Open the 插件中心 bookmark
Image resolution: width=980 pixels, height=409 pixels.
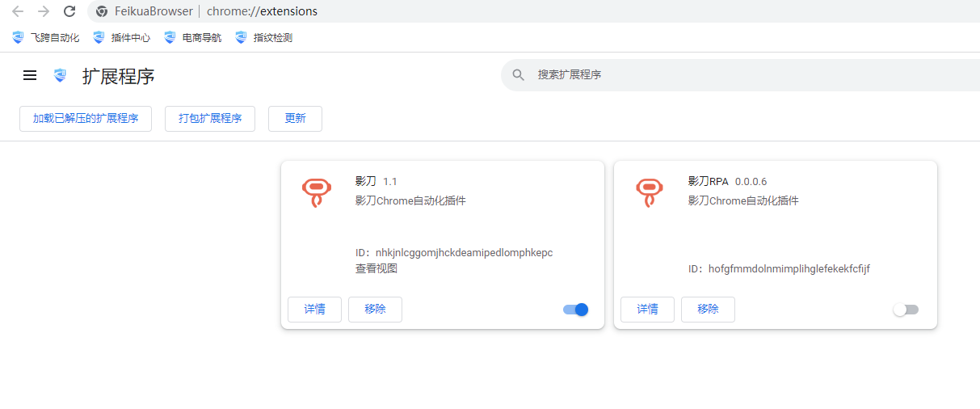click(x=122, y=37)
